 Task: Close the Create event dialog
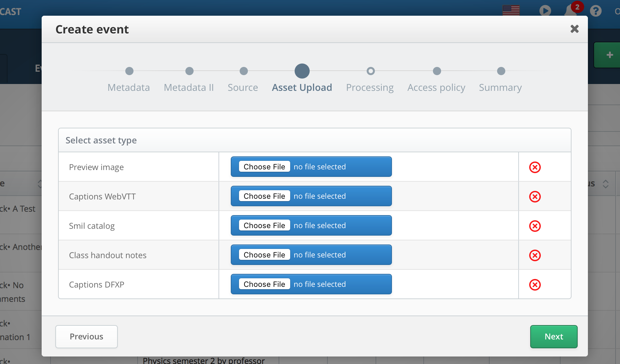pos(574,29)
